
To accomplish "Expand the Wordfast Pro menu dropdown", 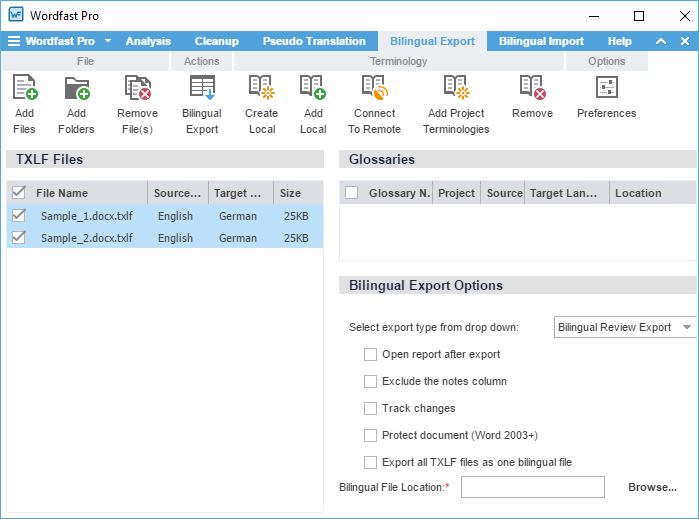I will [x=107, y=42].
